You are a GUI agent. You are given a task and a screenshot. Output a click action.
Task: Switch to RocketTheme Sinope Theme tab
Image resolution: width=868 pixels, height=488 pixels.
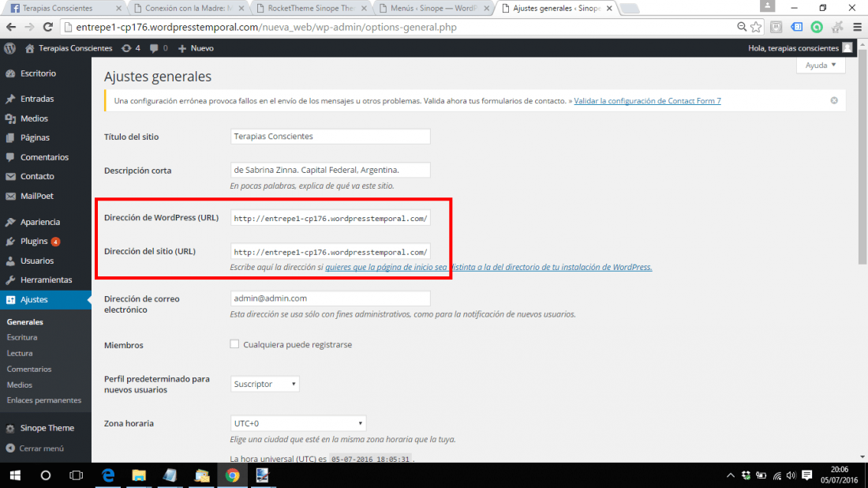click(x=311, y=9)
